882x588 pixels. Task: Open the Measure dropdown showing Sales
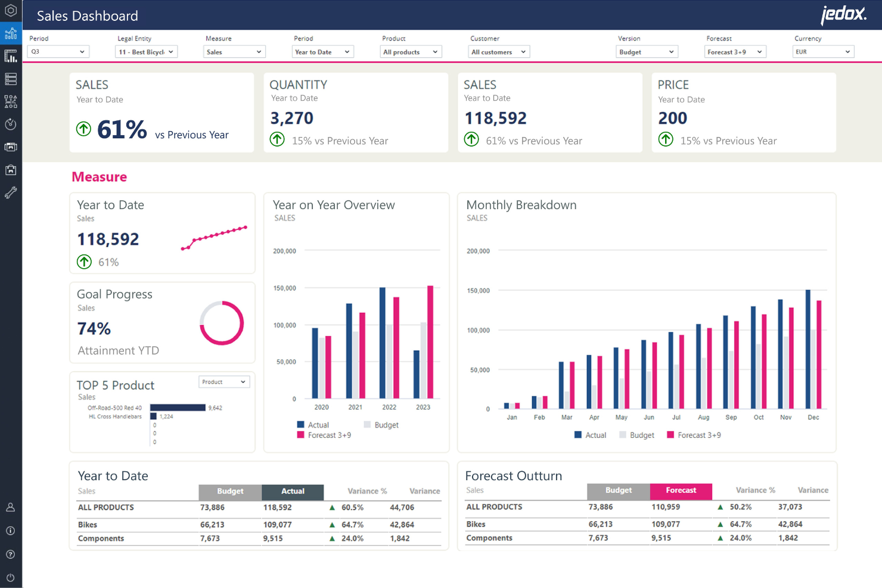coord(235,52)
